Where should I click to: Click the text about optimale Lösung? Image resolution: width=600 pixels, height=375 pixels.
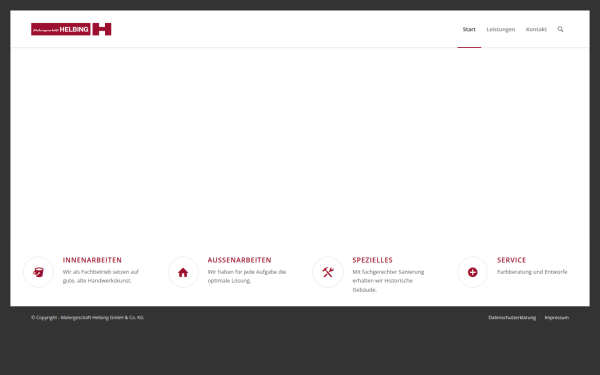[x=247, y=276]
